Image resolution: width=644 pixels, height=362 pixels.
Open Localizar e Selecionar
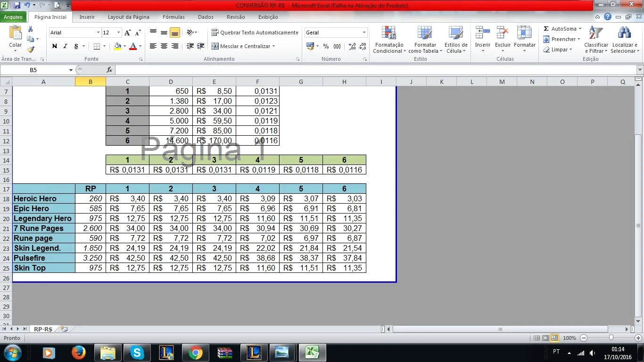click(624, 40)
